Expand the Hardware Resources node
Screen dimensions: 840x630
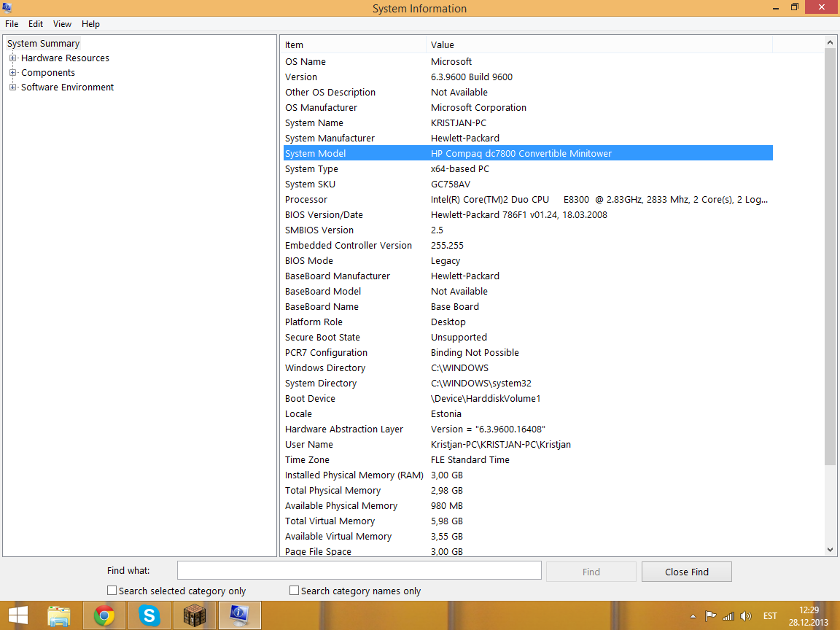12,58
